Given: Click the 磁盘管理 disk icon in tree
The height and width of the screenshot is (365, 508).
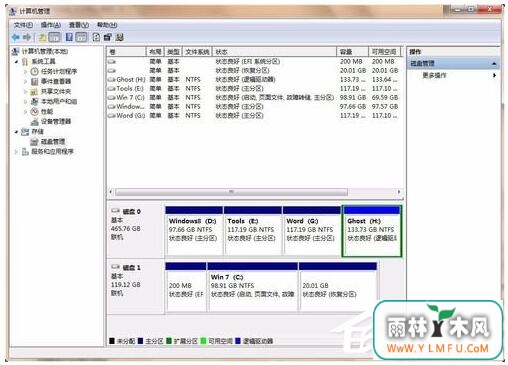Looking at the screenshot, I should [x=34, y=142].
